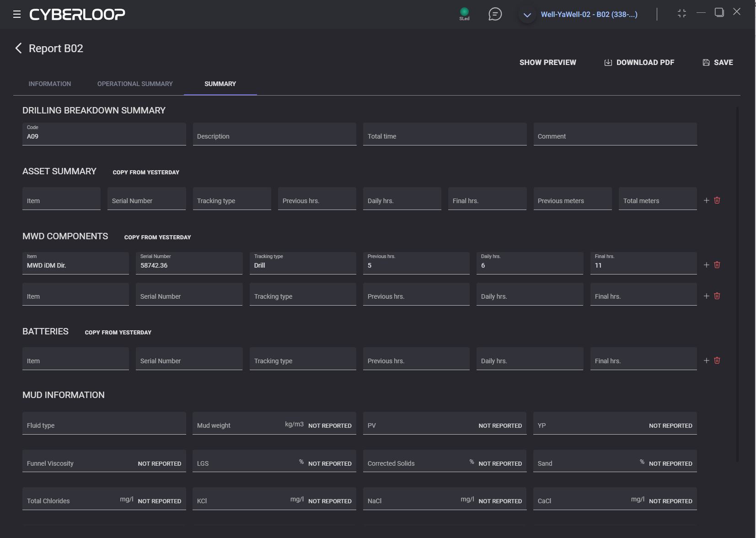The width and height of the screenshot is (756, 538).
Task: Click the exit fullscreen icon
Action: pyautogui.click(x=681, y=13)
